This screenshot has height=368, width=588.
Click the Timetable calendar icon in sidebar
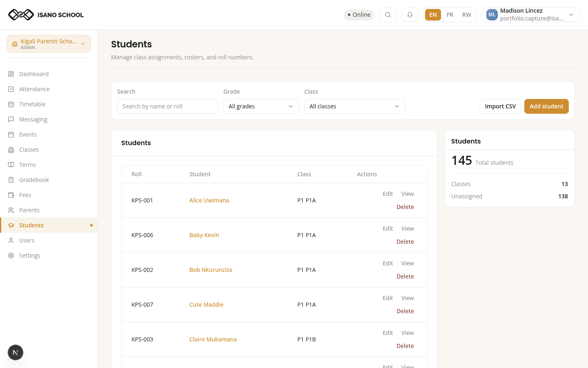click(11, 104)
